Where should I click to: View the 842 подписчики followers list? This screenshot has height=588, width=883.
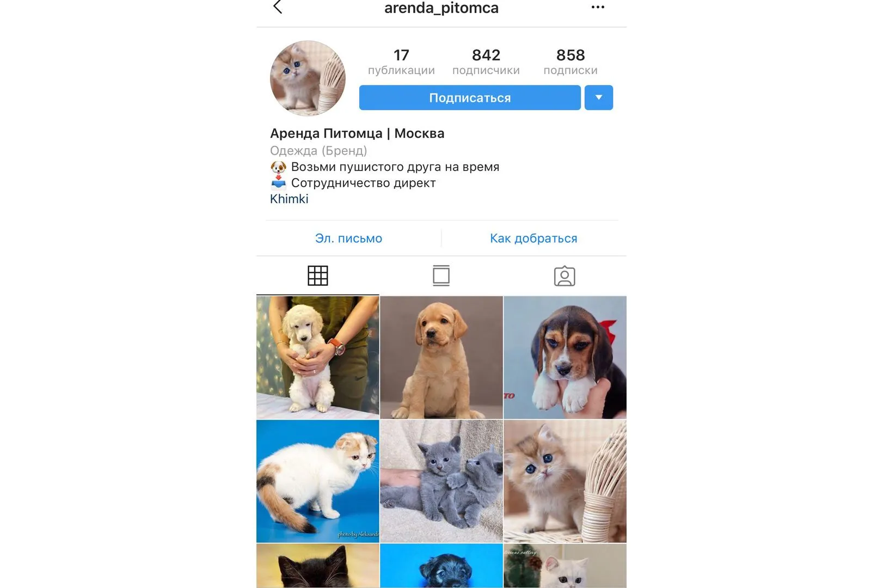click(486, 62)
